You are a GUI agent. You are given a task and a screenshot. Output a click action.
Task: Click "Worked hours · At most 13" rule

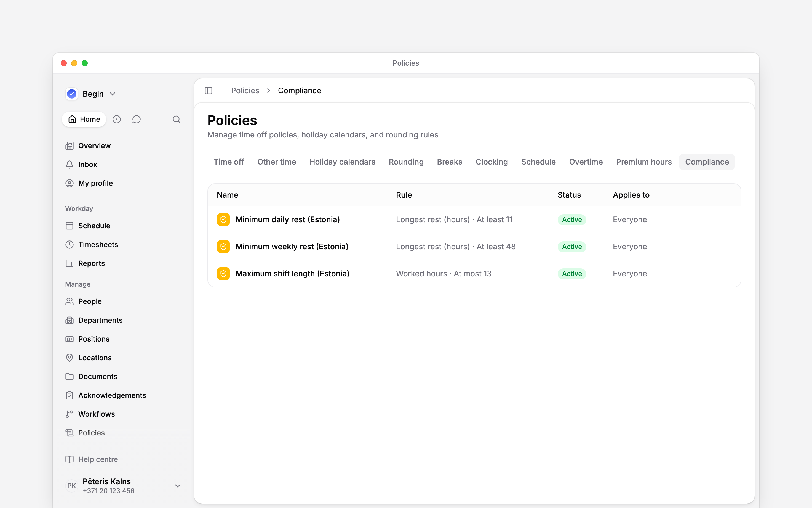point(444,274)
